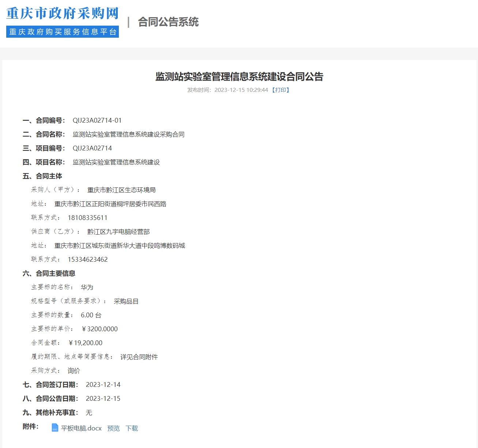The width and height of the screenshot is (478, 448).
Task: Click the contract name 监测站实验室管理信息系统建设采购合同
Action: click(x=128, y=134)
